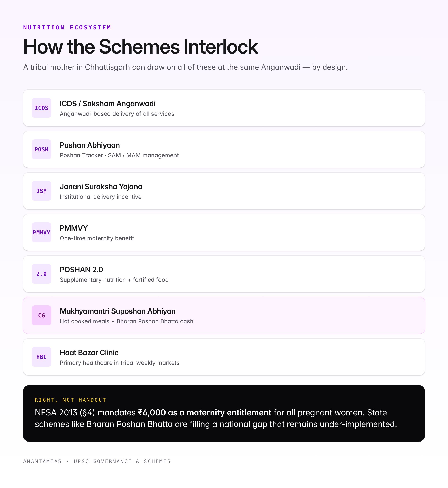Click the 2.0 badge icon
The height and width of the screenshot is (488, 448).
41,274
